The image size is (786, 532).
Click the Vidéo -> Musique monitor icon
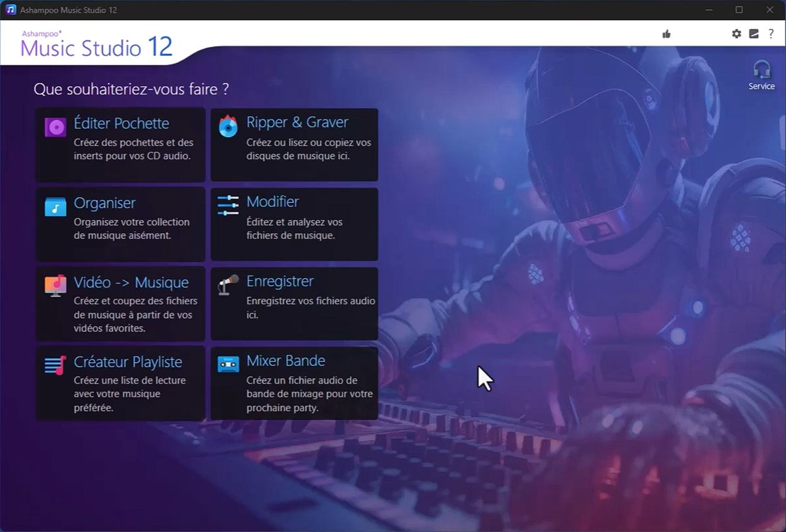(55, 285)
